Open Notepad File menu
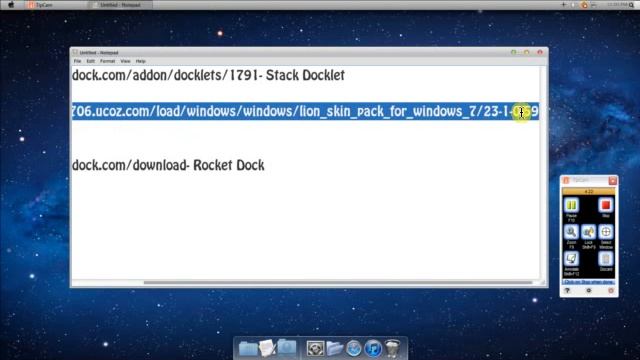 click(77, 61)
